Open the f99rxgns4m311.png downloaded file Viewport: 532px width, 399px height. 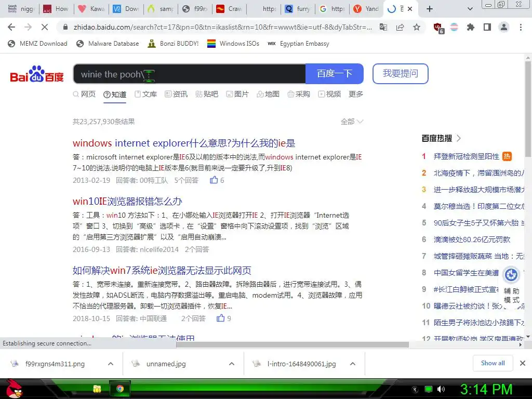click(55, 364)
